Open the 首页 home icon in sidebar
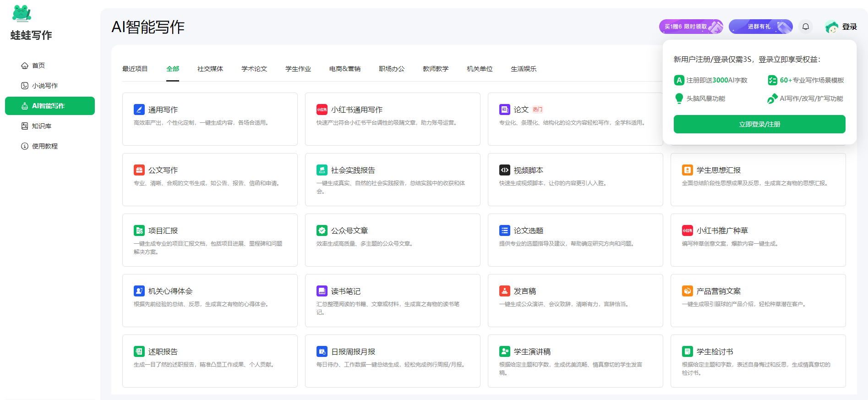This screenshot has height=400, width=868. (x=25, y=66)
